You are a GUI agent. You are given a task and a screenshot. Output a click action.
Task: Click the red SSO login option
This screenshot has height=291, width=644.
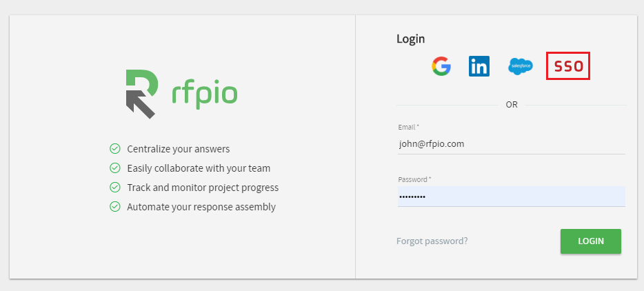point(568,66)
